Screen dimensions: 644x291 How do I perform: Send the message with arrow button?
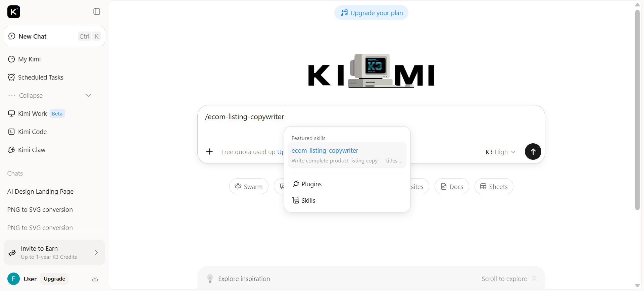[x=533, y=152]
